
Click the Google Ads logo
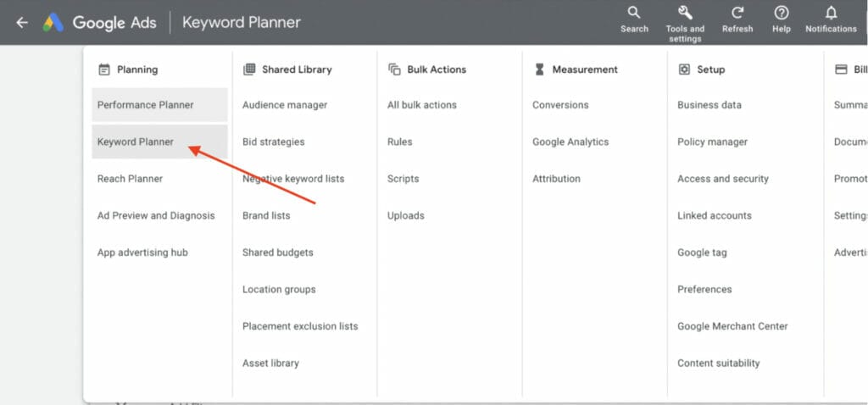click(54, 23)
